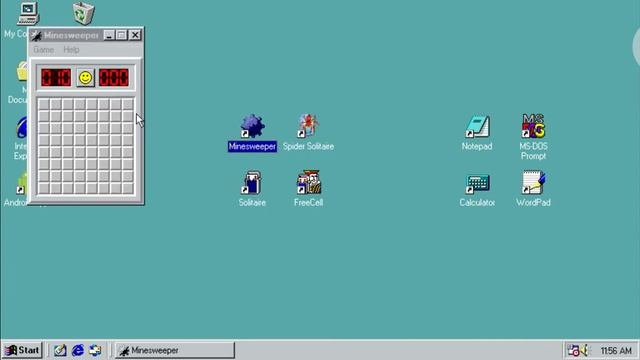Open the Help menu in Minesweeper
Screen dimensions: 640x360
(71, 50)
